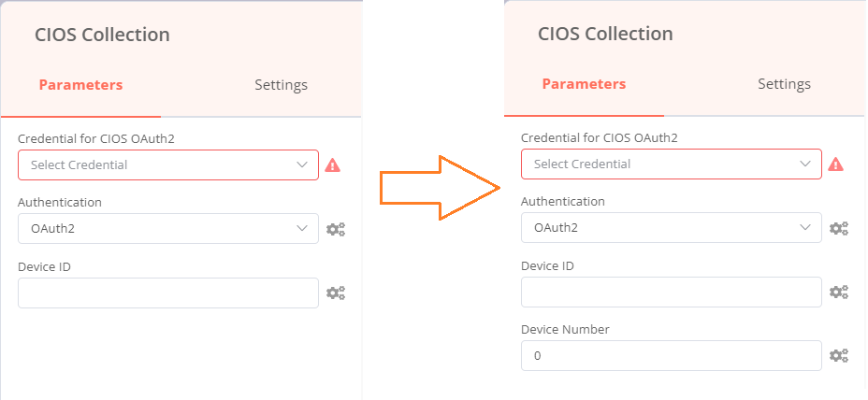Open Authentication parameter options gear in right panel

pyautogui.click(x=839, y=228)
